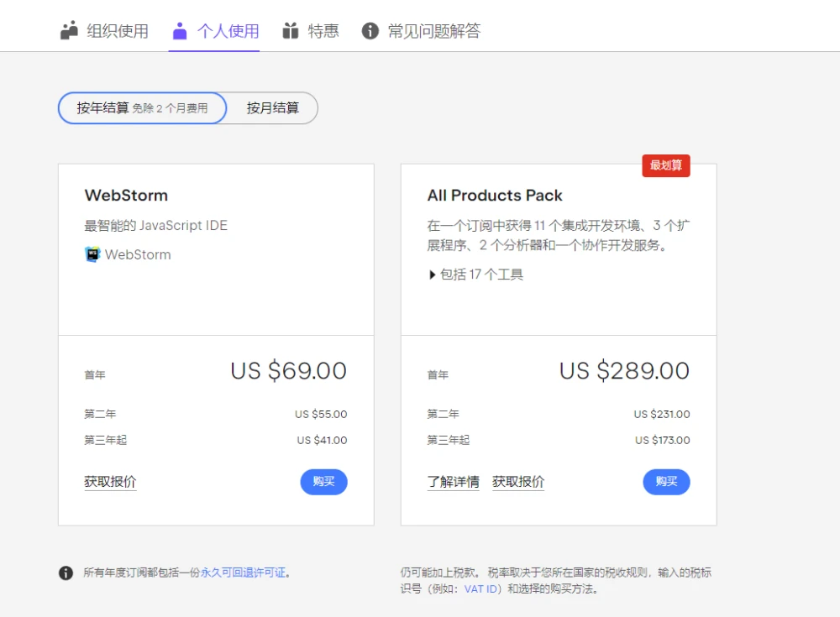Click the 个人使用 person icon
840x617 pixels.
click(180, 30)
